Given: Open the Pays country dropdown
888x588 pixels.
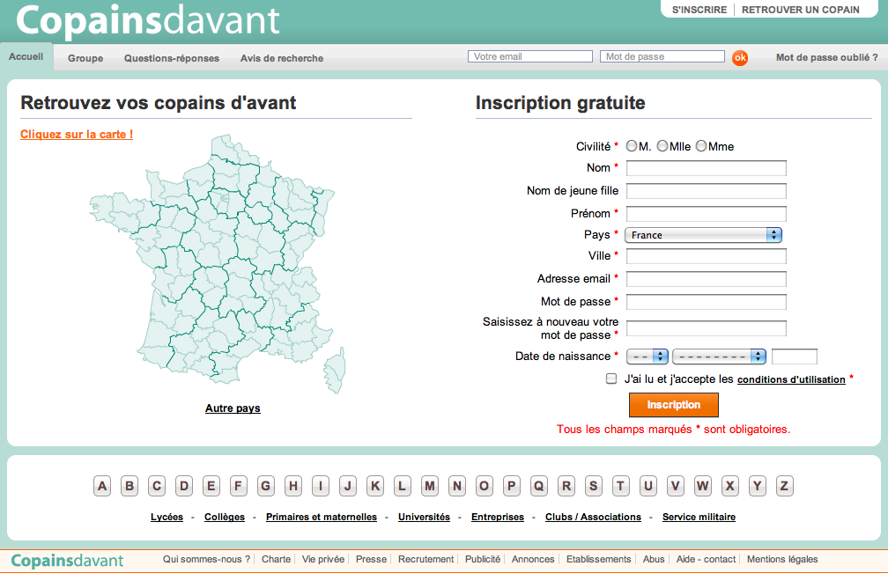Looking at the screenshot, I should [x=703, y=235].
